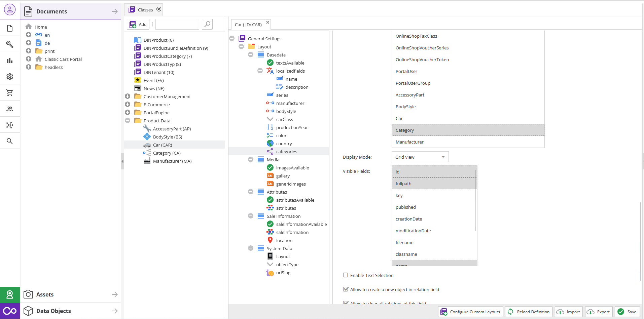Viewport: 644px width, 319px height.
Task: Enable Text Selection checkbox
Action: point(346,275)
